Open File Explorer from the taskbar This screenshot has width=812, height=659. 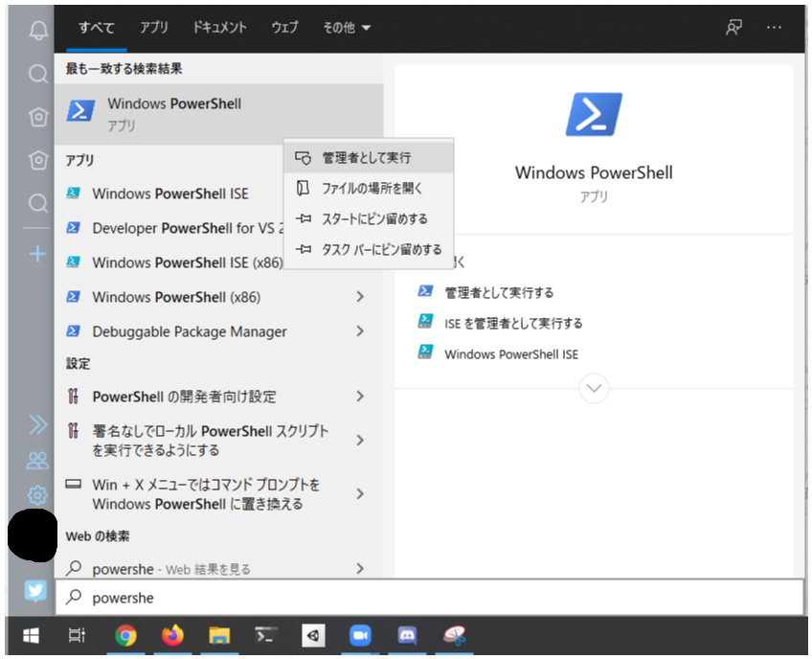[219, 636]
